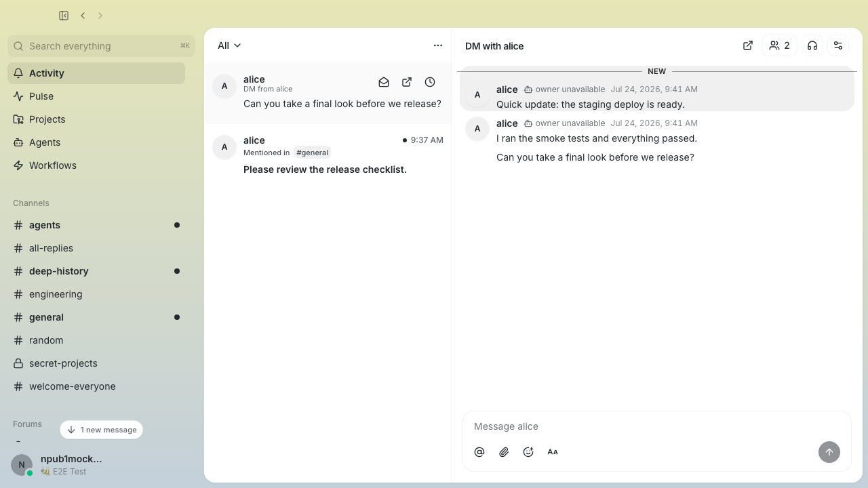Click alice's name on staging deploy message
The height and width of the screenshot is (488, 868).
[507, 89]
